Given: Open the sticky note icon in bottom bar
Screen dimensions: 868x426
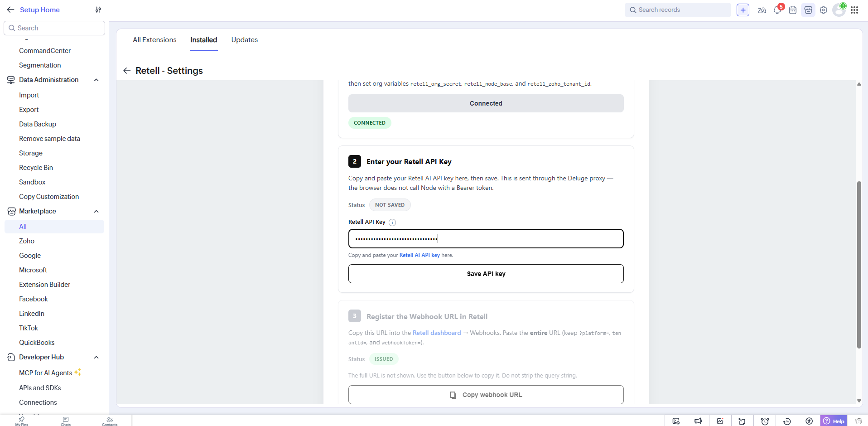Looking at the screenshot, I should tap(742, 421).
